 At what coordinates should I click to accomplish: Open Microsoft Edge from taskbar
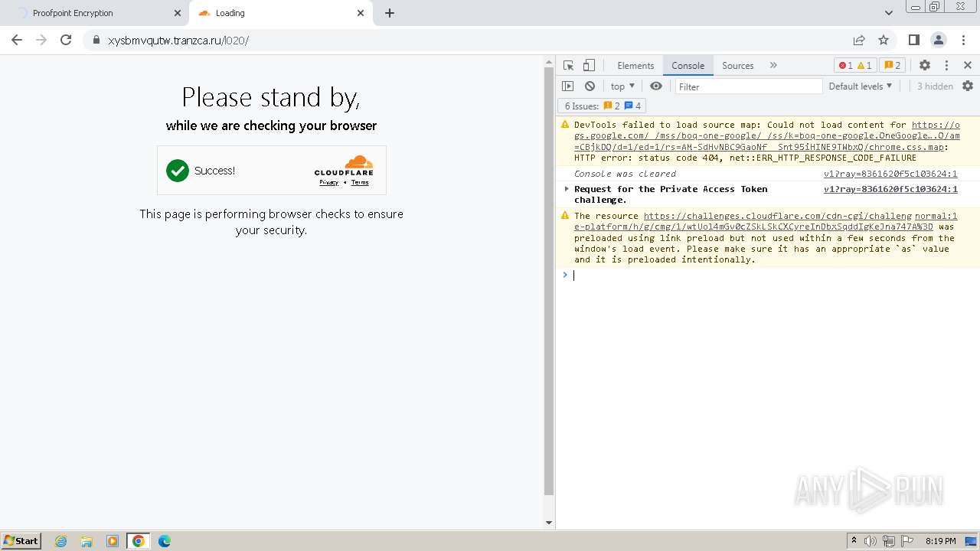coord(164,541)
